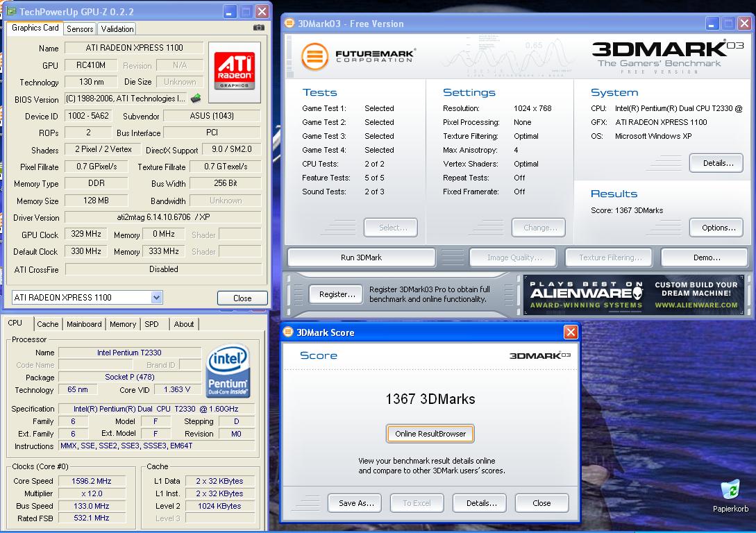Click Package value Socket P (478)
Image resolution: width=756 pixels, height=533 pixels.
(130, 377)
